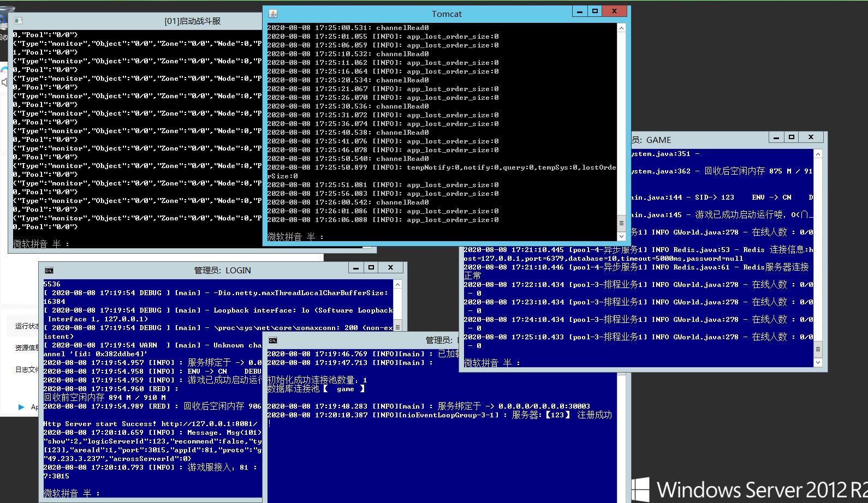Screen dimensions: 868x503
Task: Close the Tomcat window
Action: (615, 11)
